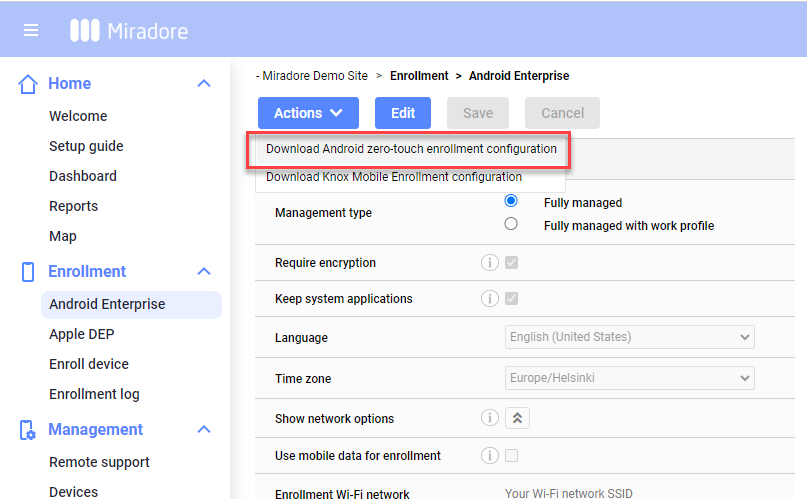The width and height of the screenshot is (807, 499).
Task: Click info icon for Use mobile data
Action: pyautogui.click(x=490, y=456)
